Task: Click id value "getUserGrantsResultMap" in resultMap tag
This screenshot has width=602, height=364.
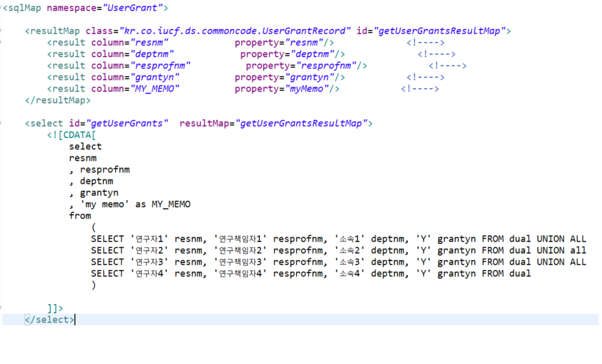Action: coord(440,31)
